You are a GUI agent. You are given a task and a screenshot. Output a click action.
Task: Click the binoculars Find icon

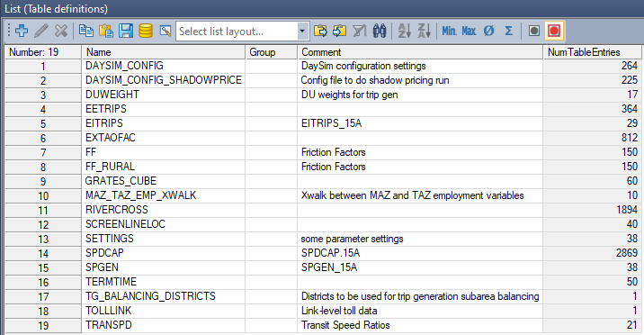pos(379,31)
